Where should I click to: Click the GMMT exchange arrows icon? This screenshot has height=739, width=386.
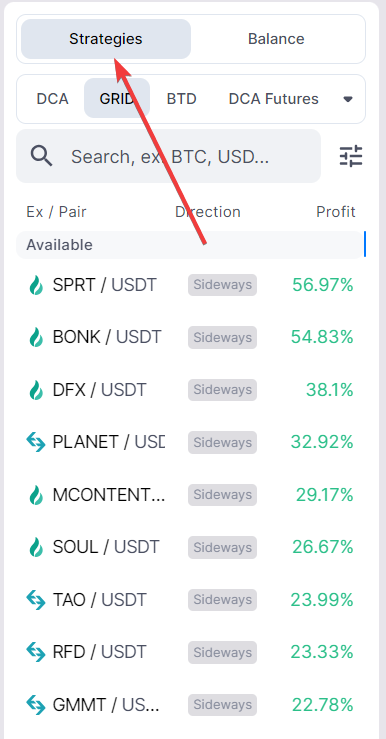pos(36,705)
